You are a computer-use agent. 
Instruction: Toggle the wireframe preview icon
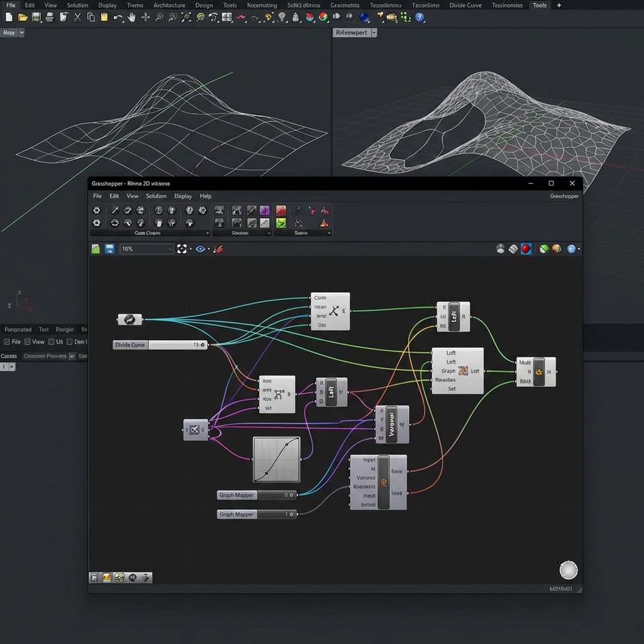[501, 248]
